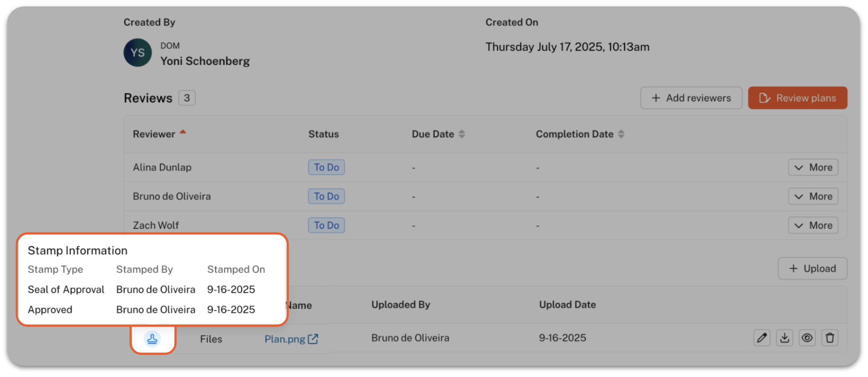Screen dimensions: 868x377
Task: Click the Upload button
Action: coord(812,268)
